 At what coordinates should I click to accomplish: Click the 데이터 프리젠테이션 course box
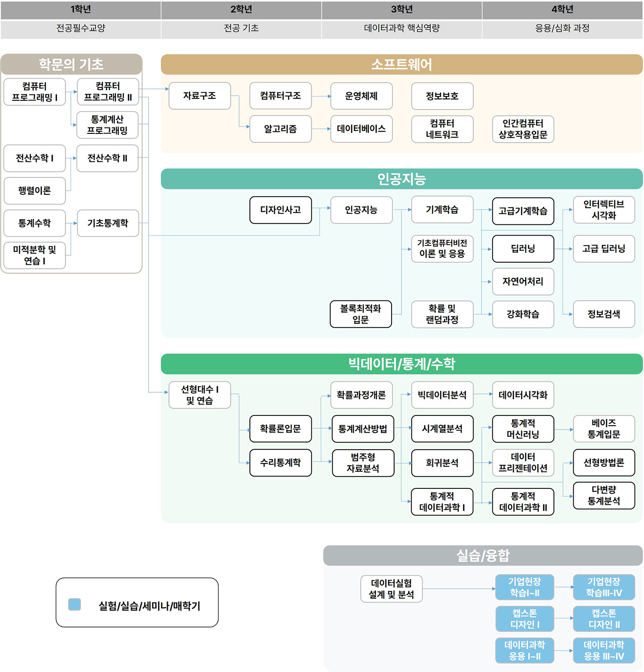(x=523, y=463)
